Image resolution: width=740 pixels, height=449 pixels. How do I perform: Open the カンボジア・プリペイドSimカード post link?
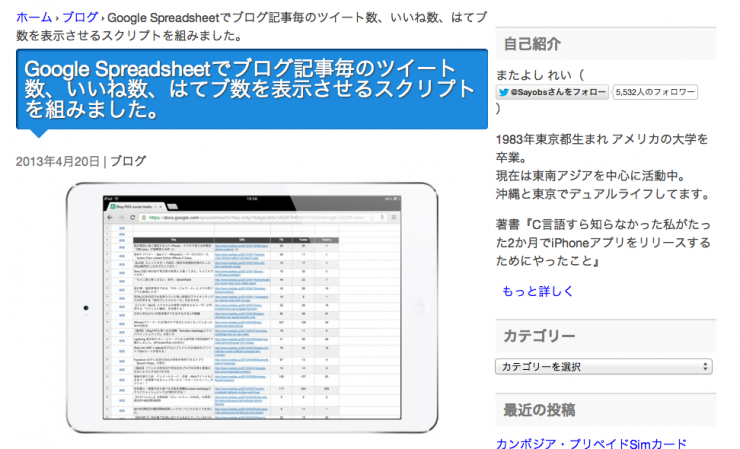[x=591, y=443]
